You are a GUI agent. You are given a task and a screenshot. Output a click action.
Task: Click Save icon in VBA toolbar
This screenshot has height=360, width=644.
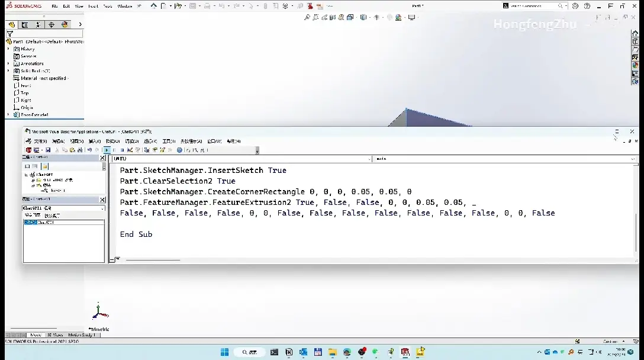click(x=48, y=150)
